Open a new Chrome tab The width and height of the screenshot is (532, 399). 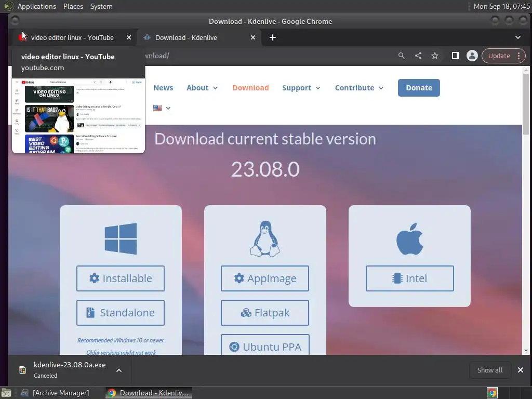(272, 37)
